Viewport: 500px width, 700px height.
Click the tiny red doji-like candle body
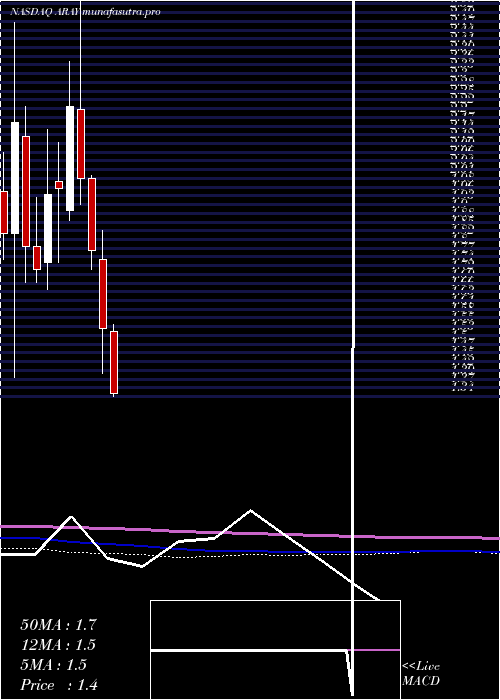click(x=59, y=185)
